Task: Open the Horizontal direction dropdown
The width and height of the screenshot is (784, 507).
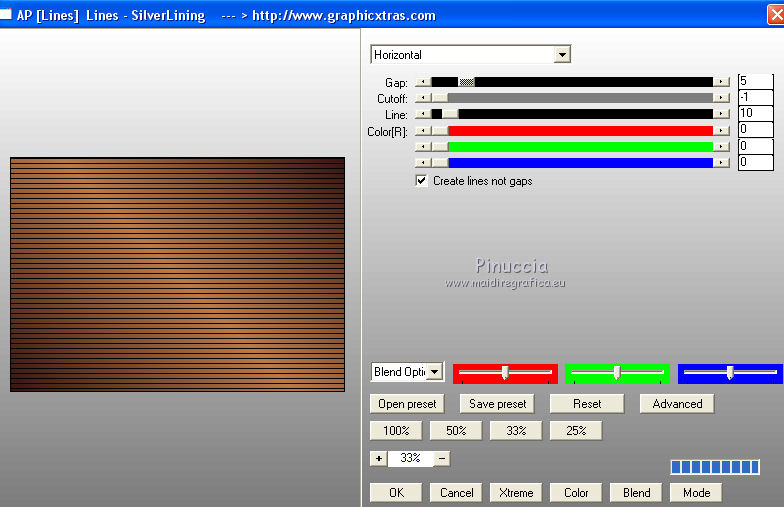Action: 562,55
